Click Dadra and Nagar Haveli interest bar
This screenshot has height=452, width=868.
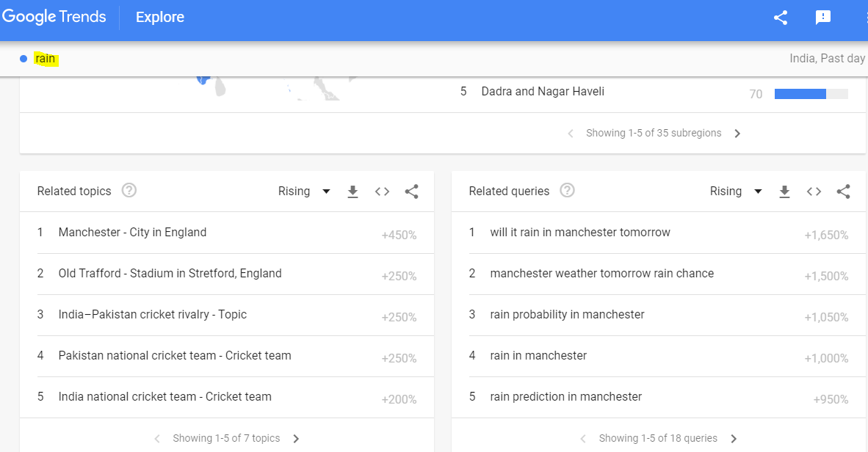pyautogui.click(x=811, y=94)
